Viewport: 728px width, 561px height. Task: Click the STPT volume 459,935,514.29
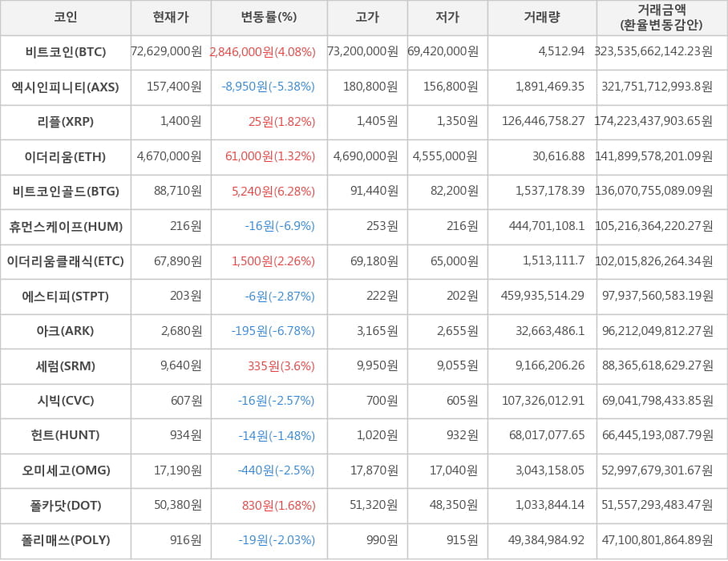click(x=543, y=296)
